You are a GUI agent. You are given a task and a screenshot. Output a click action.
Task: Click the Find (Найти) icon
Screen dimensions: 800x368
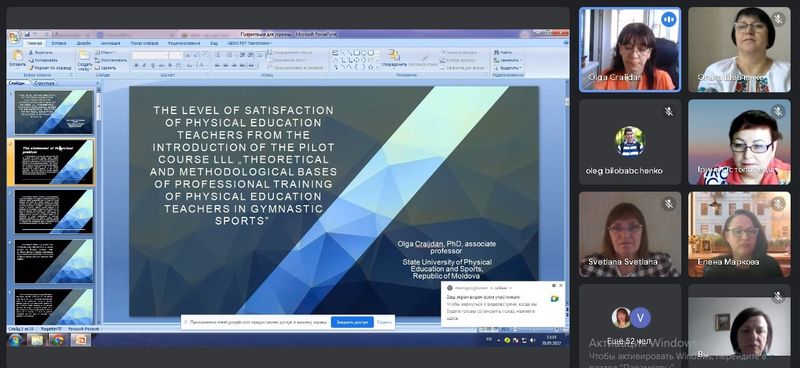(x=497, y=52)
